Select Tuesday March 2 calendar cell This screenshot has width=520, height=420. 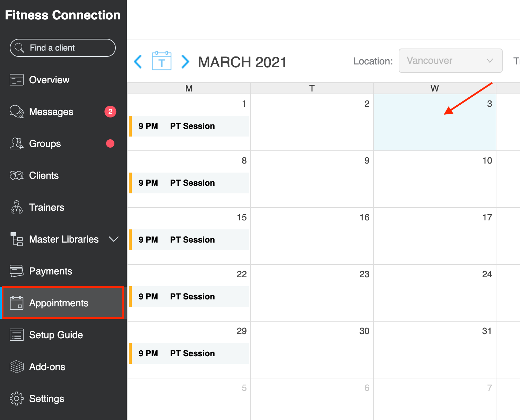[x=312, y=122]
